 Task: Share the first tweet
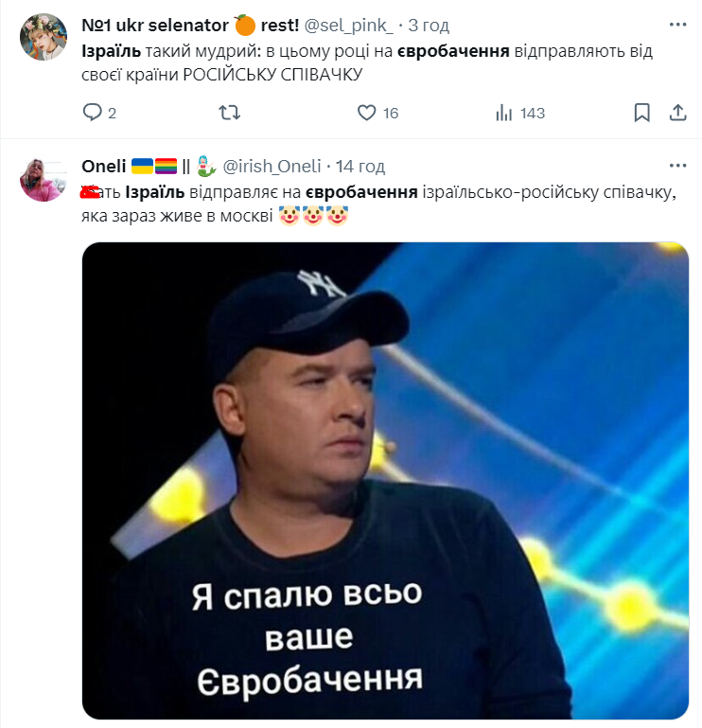tap(677, 113)
